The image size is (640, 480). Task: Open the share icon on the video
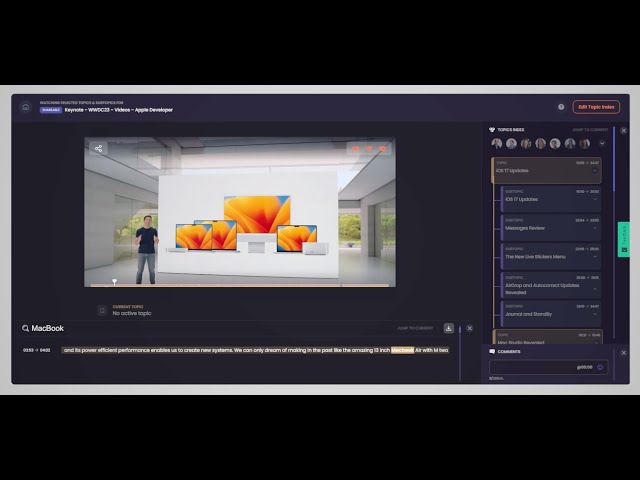pyautogui.click(x=98, y=149)
